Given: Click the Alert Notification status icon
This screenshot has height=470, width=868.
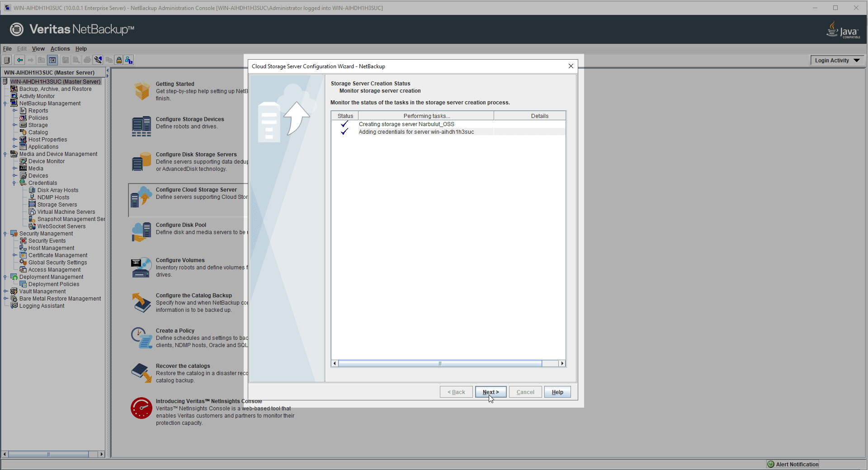Looking at the screenshot, I should tap(771, 464).
